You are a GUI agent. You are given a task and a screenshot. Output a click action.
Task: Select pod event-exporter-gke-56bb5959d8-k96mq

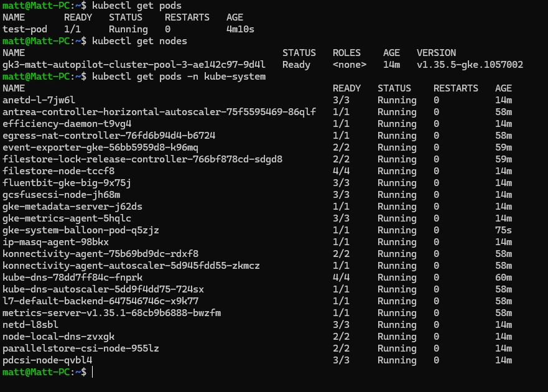100,147
